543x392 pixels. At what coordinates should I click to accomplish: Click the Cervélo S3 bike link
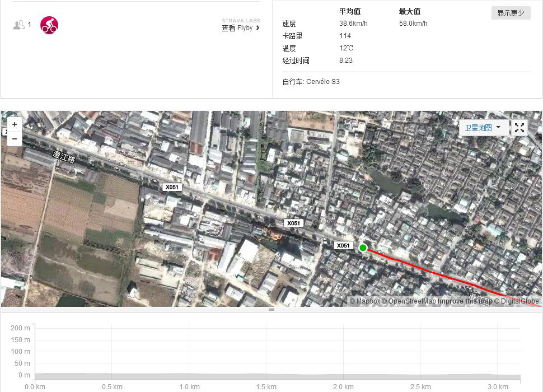[x=323, y=81]
